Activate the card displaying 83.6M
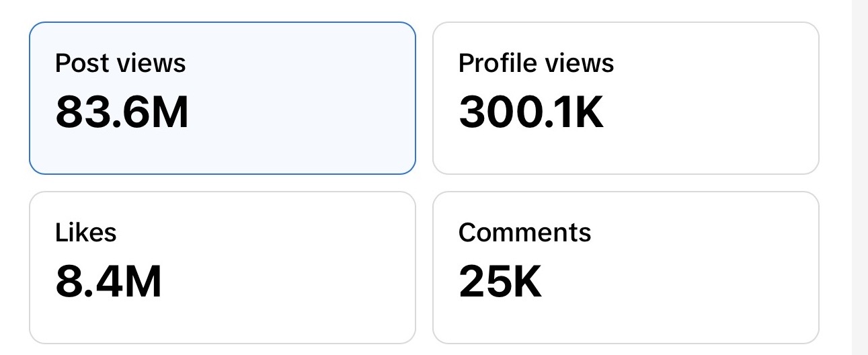The height and width of the screenshot is (355, 868). pos(223,98)
